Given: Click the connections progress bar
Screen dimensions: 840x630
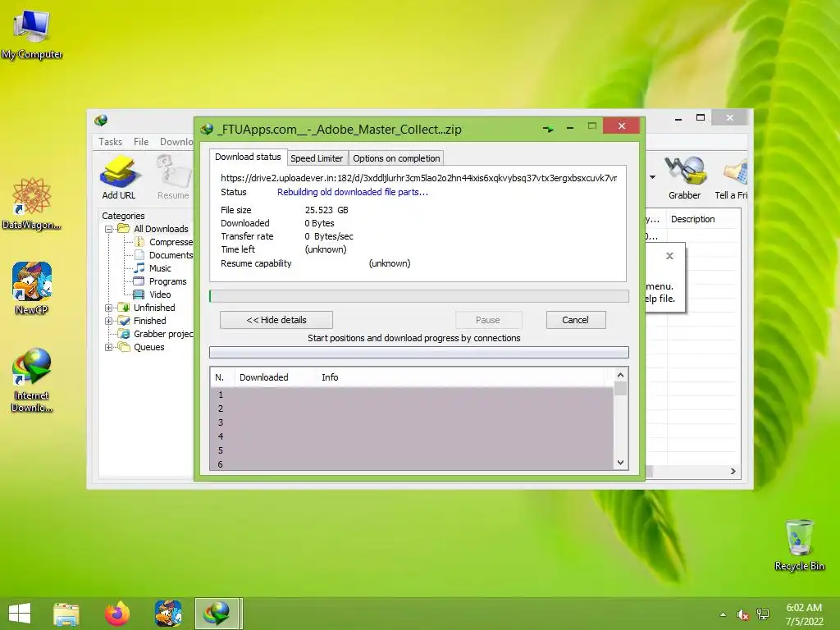Looking at the screenshot, I should click(x=419, y=352).
